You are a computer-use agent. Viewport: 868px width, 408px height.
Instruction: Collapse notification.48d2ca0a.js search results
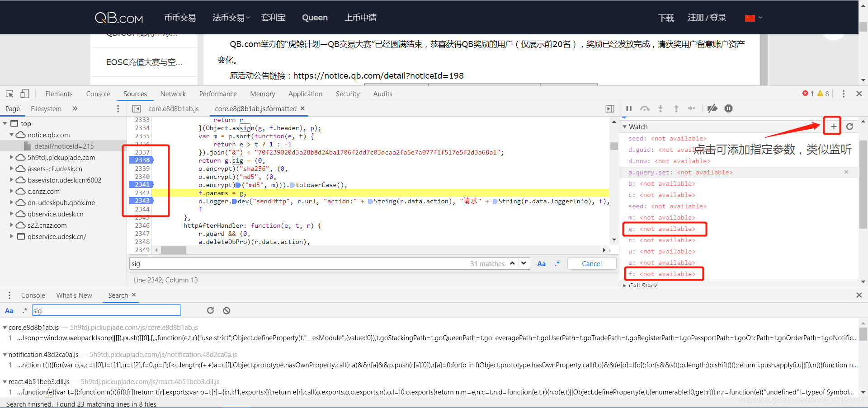click(5, 355)
